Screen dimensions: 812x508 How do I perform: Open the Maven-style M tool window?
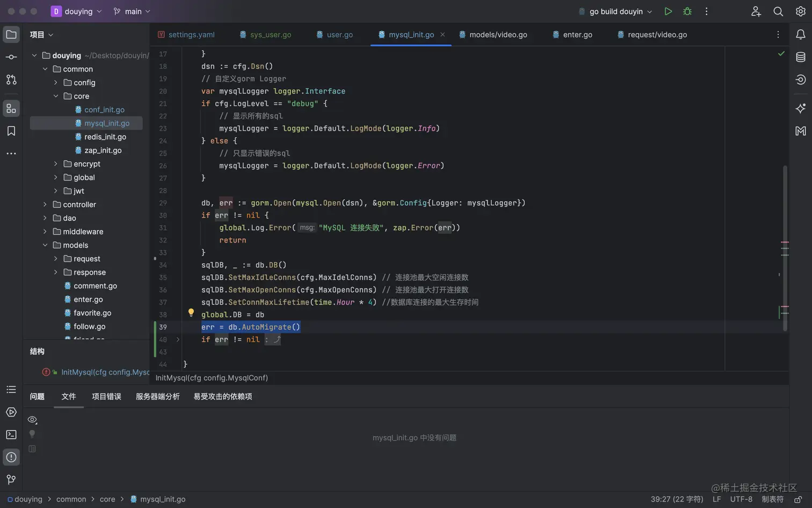[801, 131]
